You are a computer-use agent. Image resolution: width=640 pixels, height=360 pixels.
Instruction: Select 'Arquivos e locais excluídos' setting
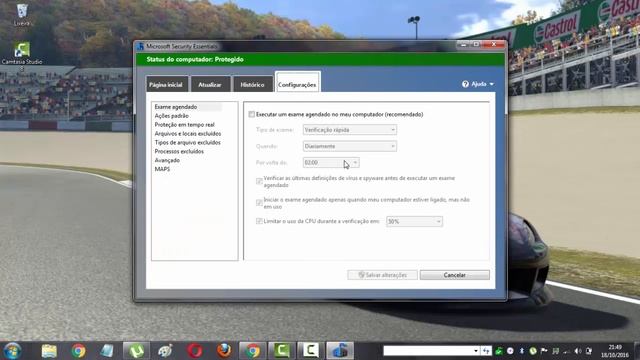pos(188,134)
